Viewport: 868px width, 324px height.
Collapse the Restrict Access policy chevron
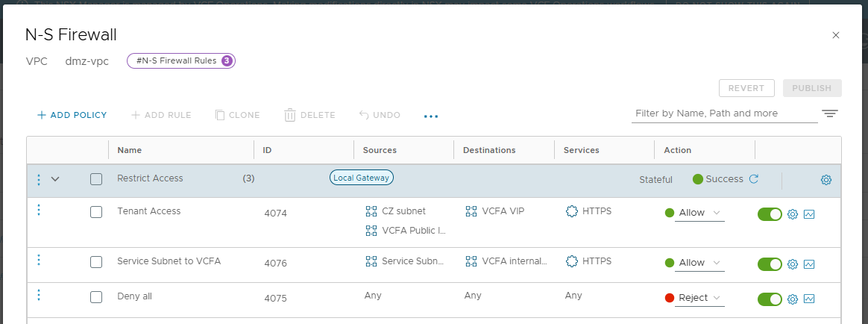click(x=54, y=179)
